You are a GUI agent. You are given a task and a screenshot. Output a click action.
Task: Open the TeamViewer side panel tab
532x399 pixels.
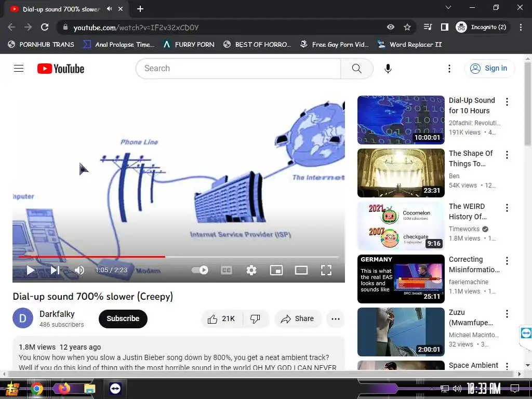pos(526,334)
